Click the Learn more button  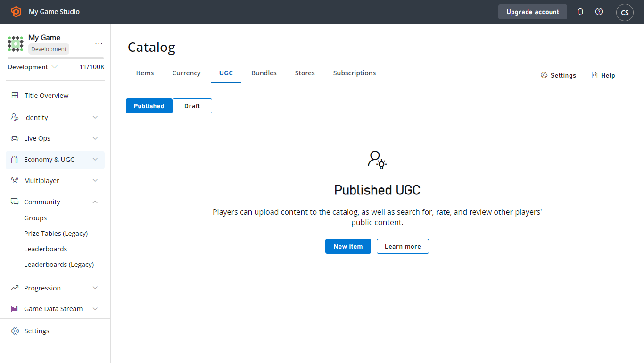tap(403, 246)
